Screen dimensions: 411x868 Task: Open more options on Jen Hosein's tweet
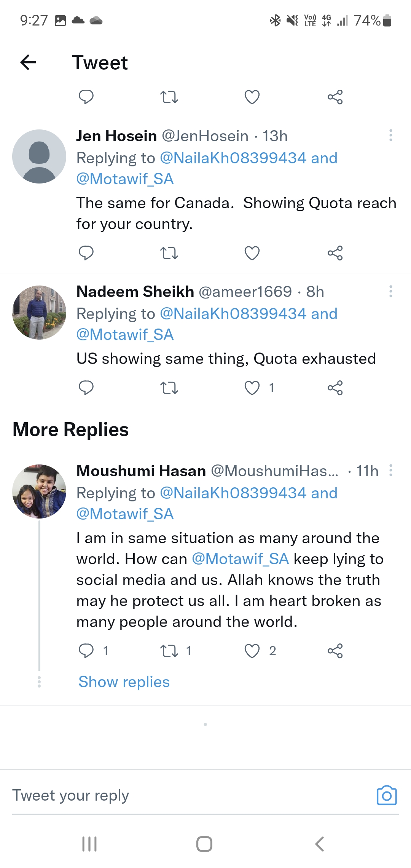pyautogui.click(x=390, y=136)
